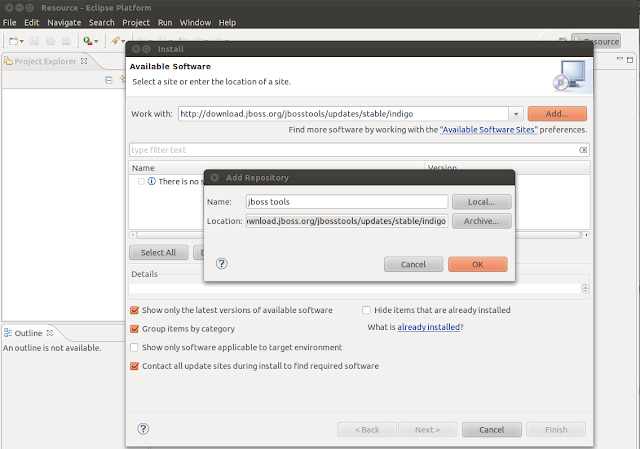
Task: Clear the filter text with clear icon
Action: pos(583,150)
